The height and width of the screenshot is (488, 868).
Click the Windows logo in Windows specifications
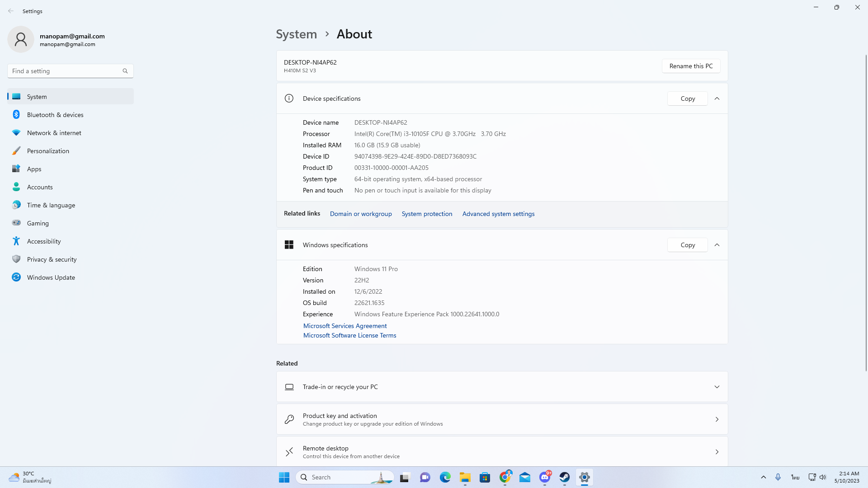[289, 245]
